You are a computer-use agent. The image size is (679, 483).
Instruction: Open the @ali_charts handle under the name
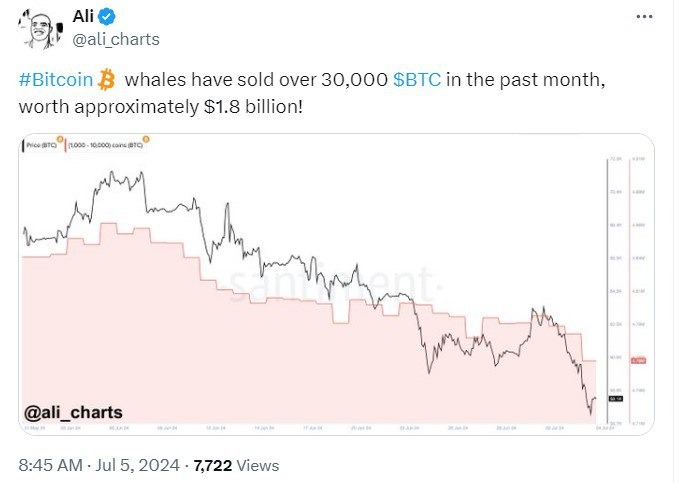[117, 39]
